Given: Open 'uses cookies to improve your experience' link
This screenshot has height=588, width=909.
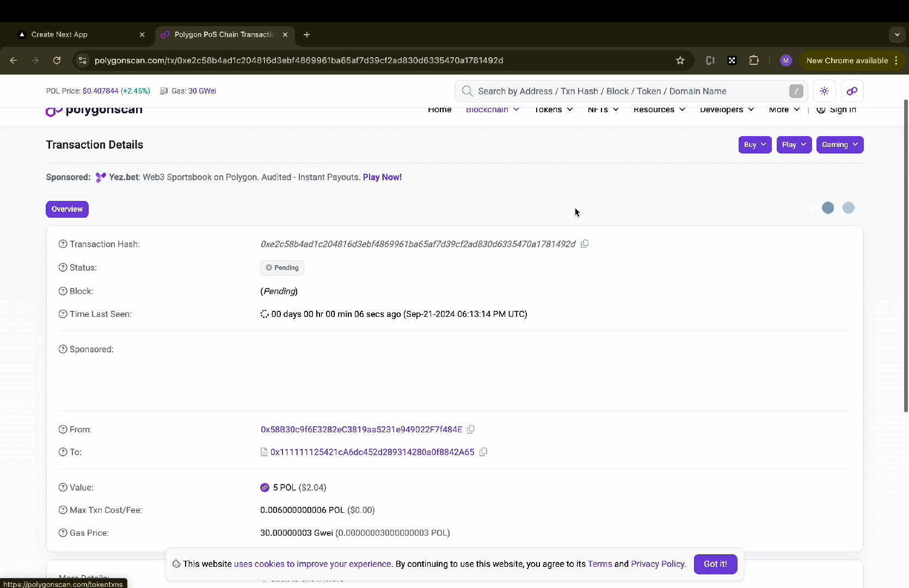Looking at the screenshot, I should click(312, 564).
